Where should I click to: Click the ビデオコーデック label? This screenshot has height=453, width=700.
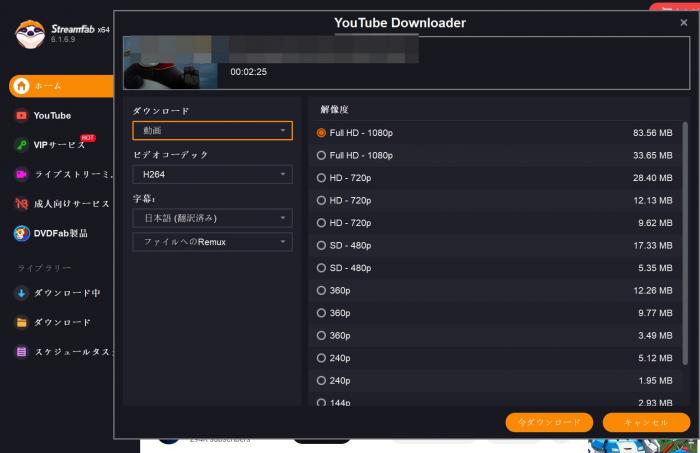click(171, 155)
